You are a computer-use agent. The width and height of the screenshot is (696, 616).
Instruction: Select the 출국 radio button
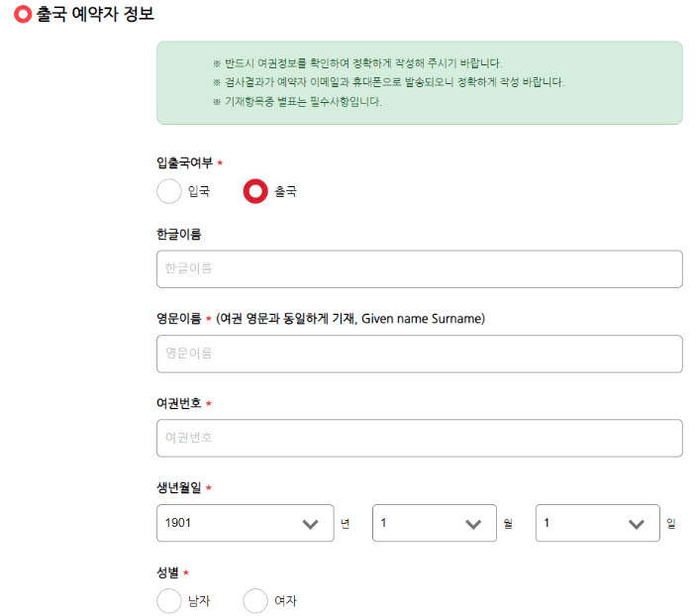click(255, 191)
